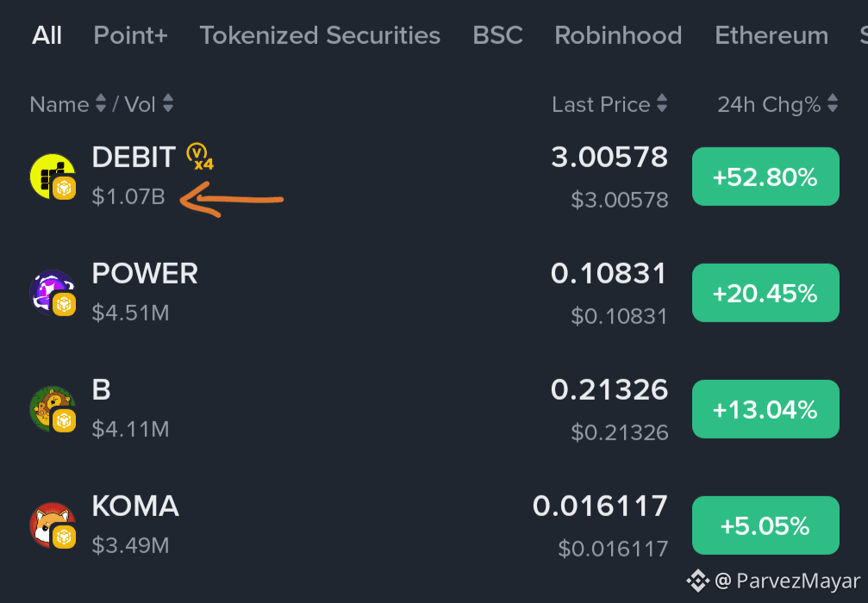
Task: Tap the KOMA fox logo icon
Action: [x=53, y=525]
